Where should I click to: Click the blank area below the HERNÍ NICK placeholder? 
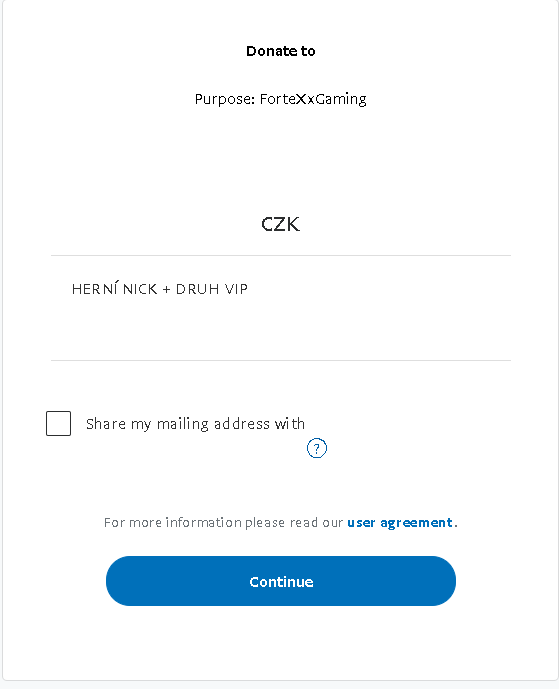(281, 332)
